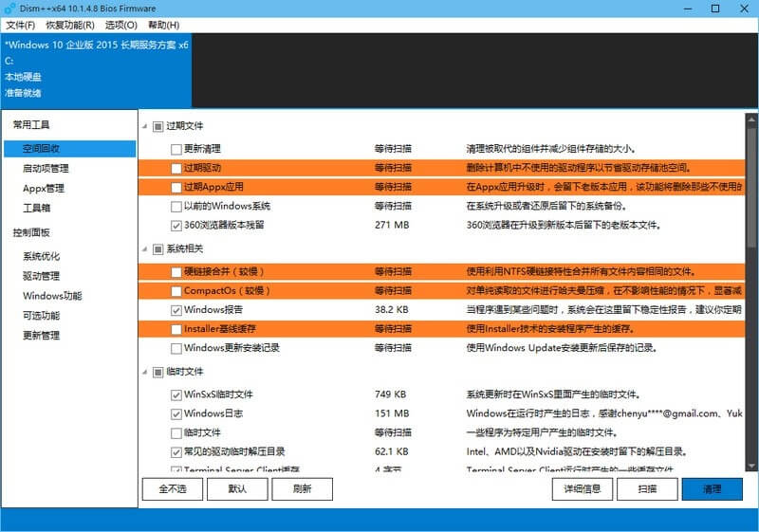The width and height of the screenshot is (759, 532).
Task: Uncheck the 360浏览器版本残留 checkbox
Action: [176, 226]
